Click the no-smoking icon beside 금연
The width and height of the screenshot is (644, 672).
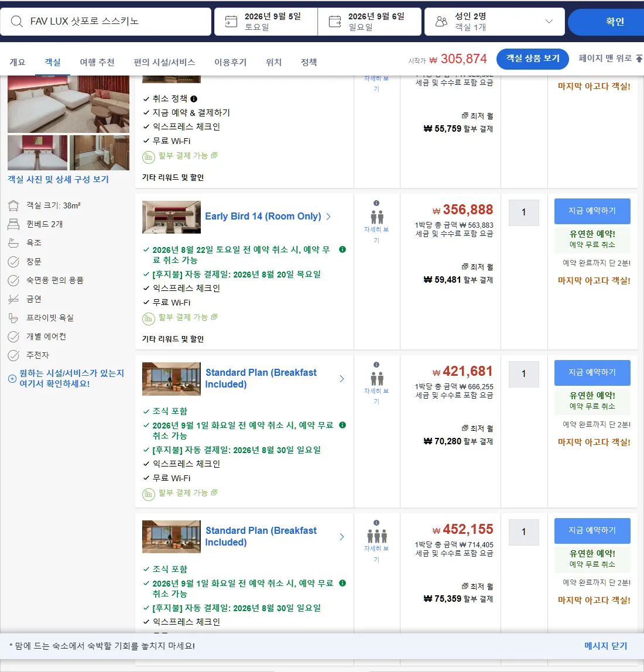pos(13,299)
